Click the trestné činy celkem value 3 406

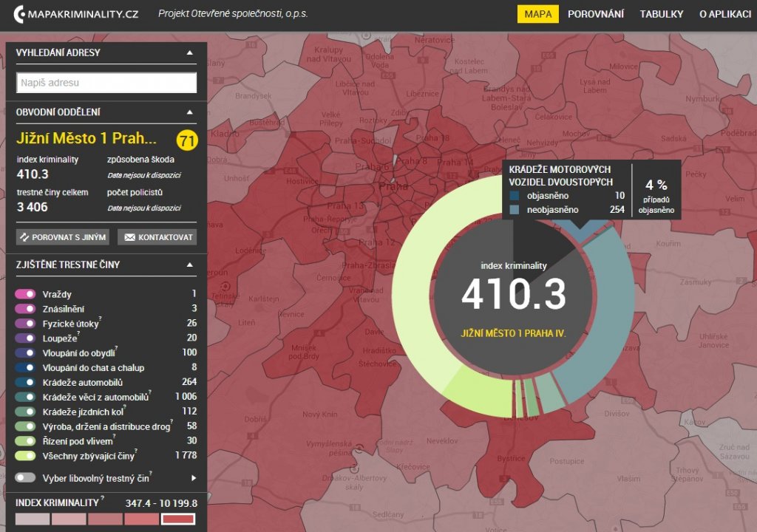click(33, 207)
